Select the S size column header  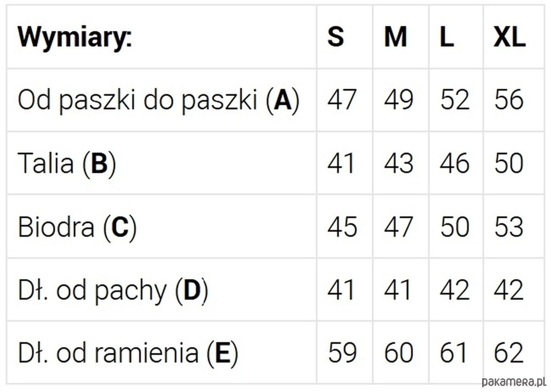click(336, 37)
